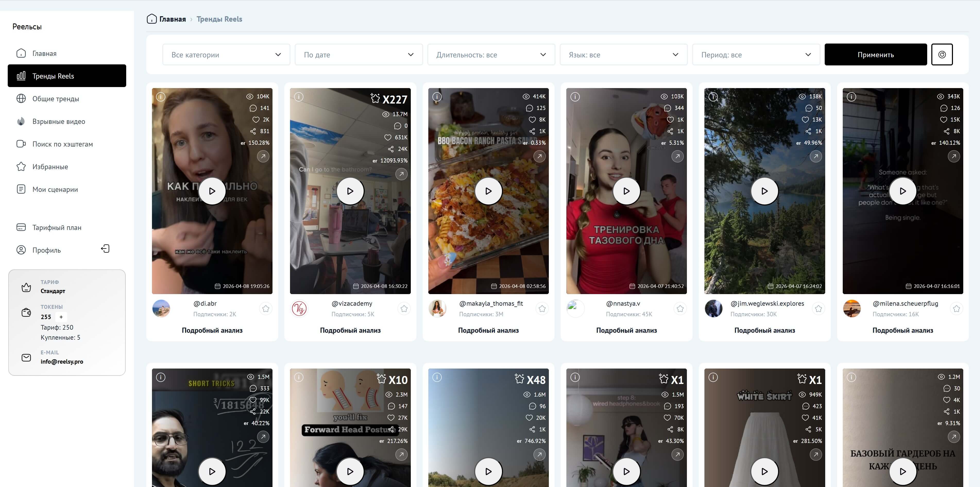
Task: Click the home icon in the breadcrumb
Action: (151, 19)
